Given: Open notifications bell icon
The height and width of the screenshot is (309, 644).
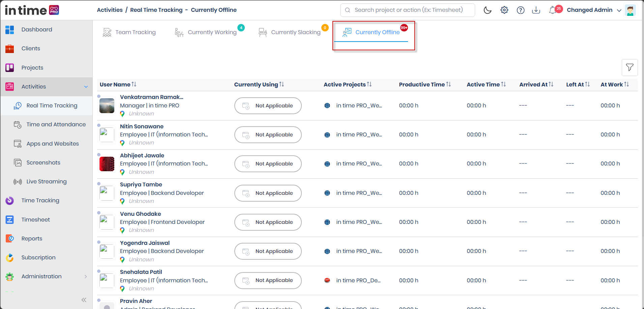Looking at the screenshot, I should point(552,10).
